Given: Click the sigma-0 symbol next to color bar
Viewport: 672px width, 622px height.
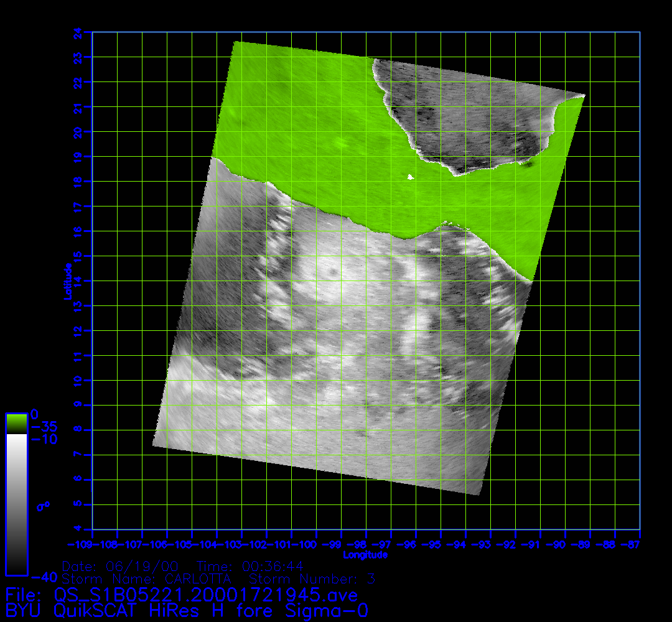Looking at the screenshot, I should pyautogui.click(x=43, y=506).
